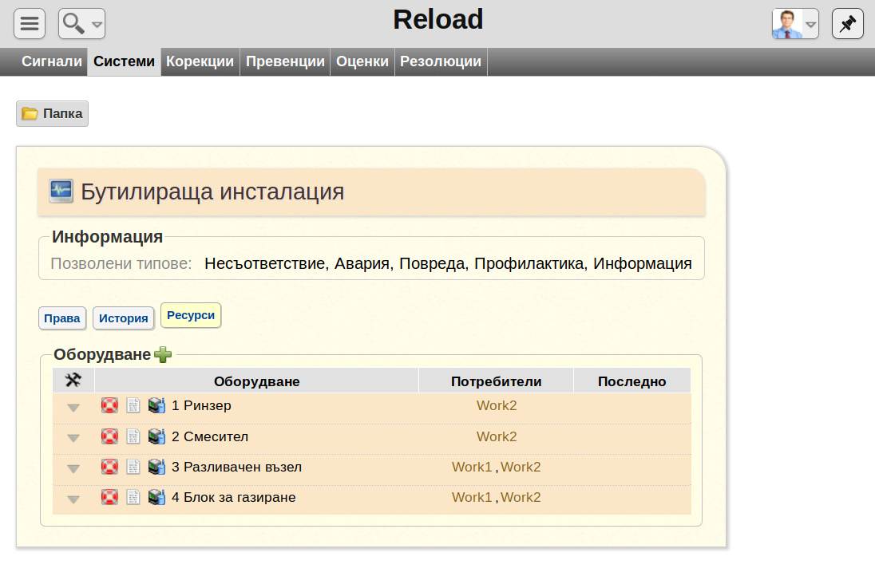Image resolution: width=875 pixels, height=588 pixels.
Task: Click the Бутилираща инсталация title text
Action: click(212, 191)
